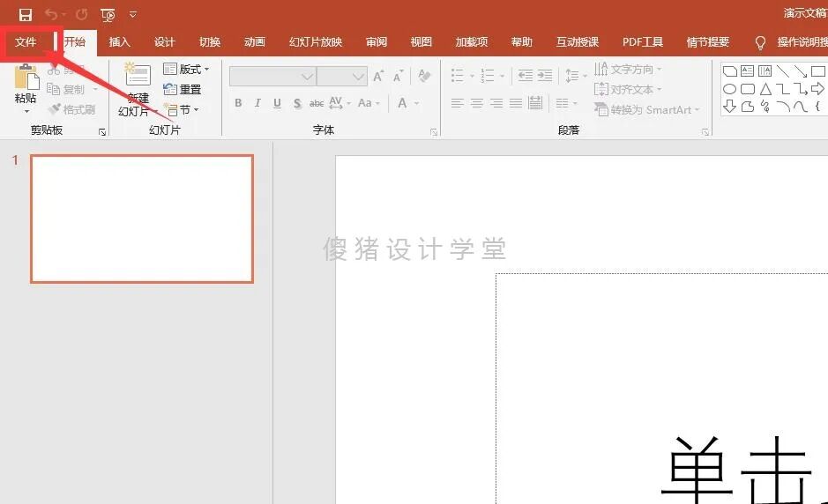This screenshot has width=828, height=504.
Task: Select the isosceles triangle shape
Action: [765, 89]
